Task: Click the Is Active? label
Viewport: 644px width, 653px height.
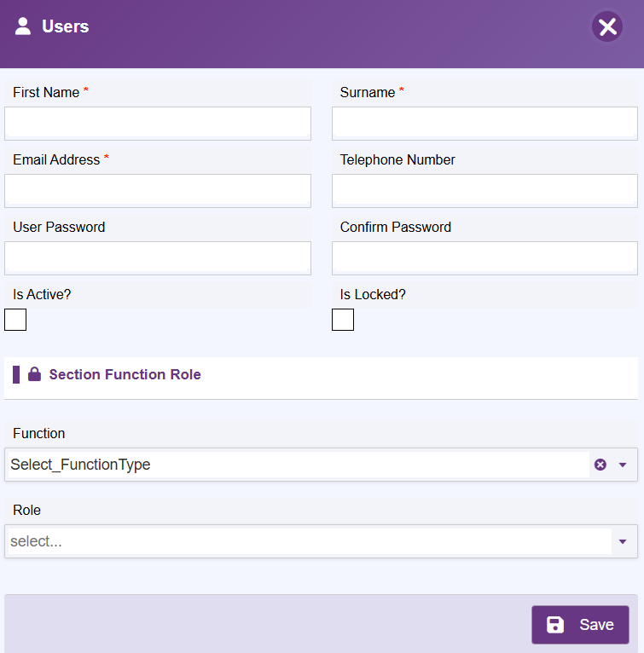Action: point(42,294)
